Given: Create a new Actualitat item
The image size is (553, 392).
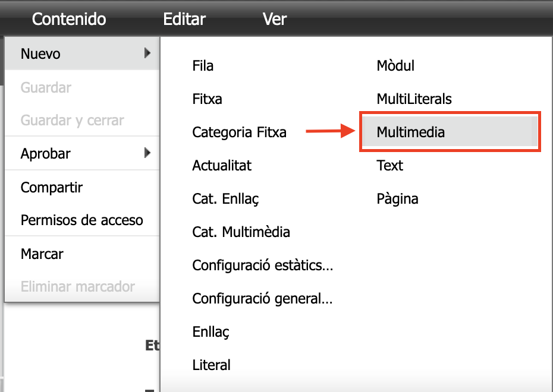Looking at the screenshot, I should (x=222, y=166).
